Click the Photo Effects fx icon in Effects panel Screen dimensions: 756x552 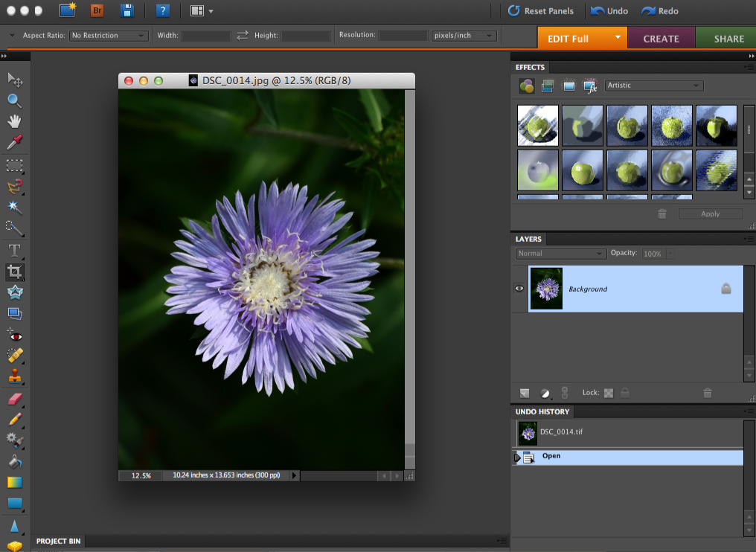[x=592, y=86]
